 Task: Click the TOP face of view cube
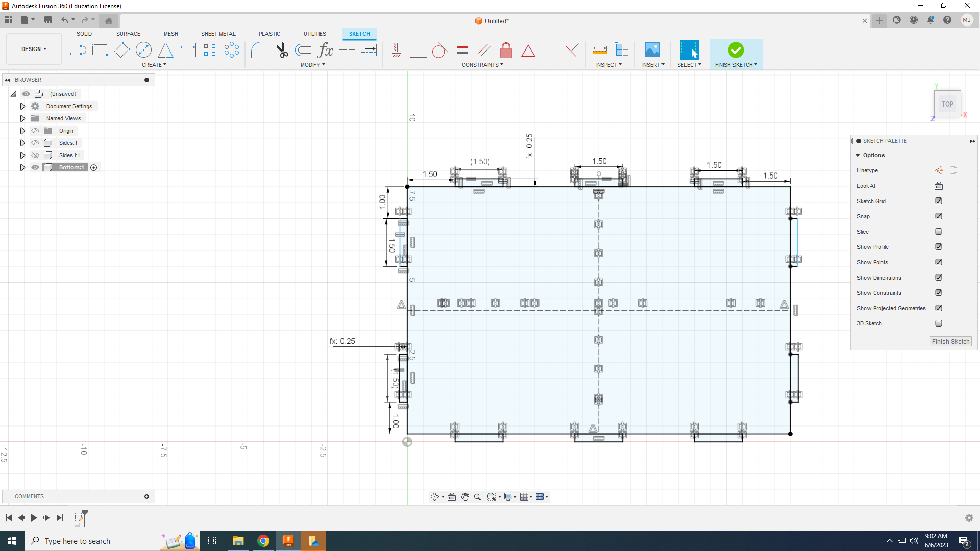tap(947, 104)
